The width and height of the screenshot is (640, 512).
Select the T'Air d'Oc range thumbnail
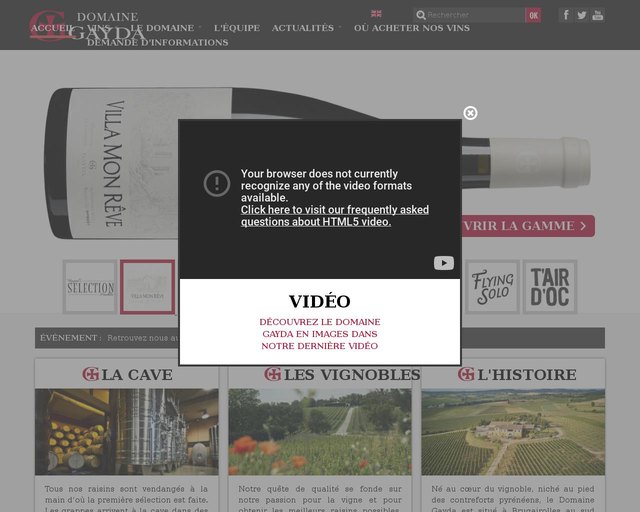[x=550, y=287]
